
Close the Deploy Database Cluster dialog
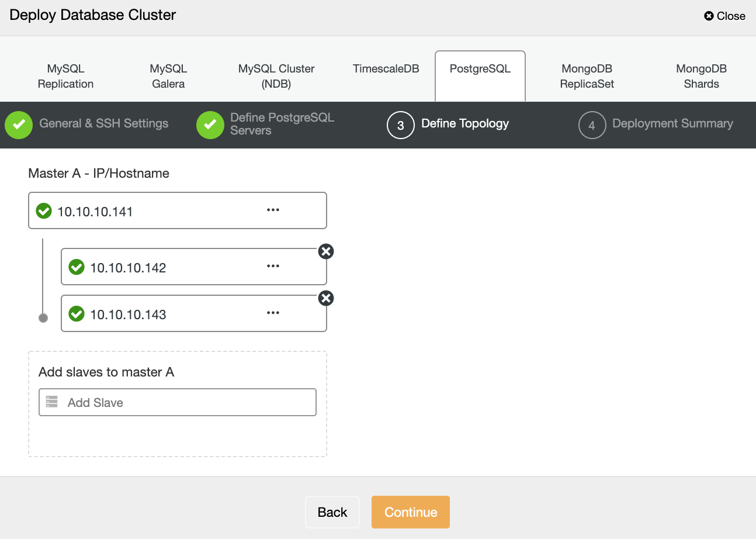point(724,16)
